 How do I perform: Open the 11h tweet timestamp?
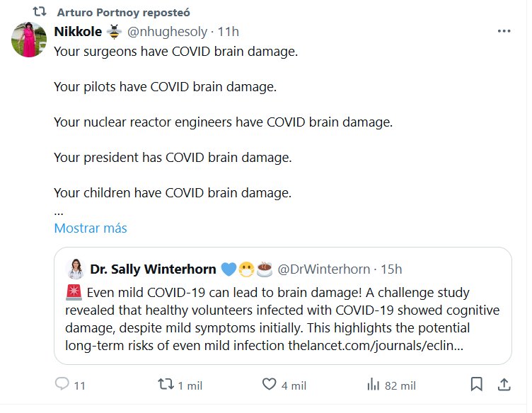[x=229, y=32]
